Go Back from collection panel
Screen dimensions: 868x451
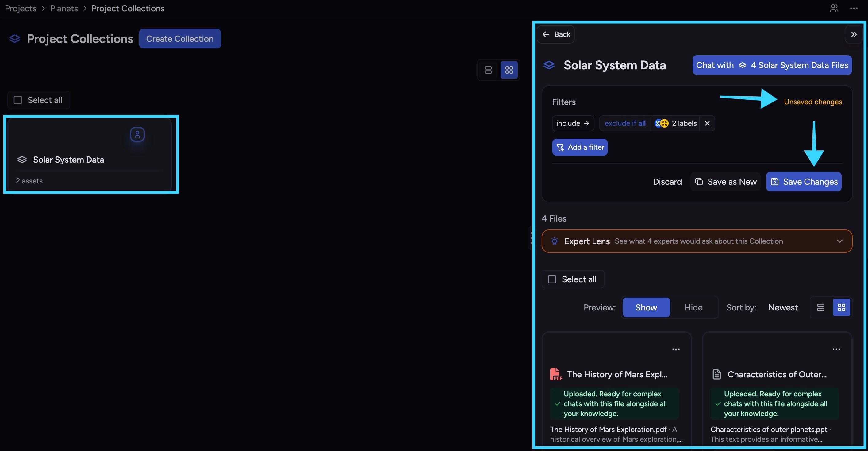556,34
